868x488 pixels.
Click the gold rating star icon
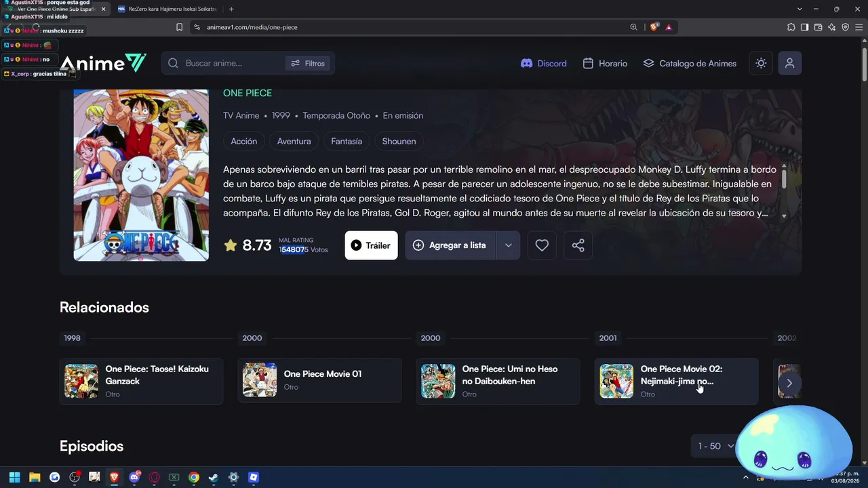pyautogui.click(x=231, y=245)
